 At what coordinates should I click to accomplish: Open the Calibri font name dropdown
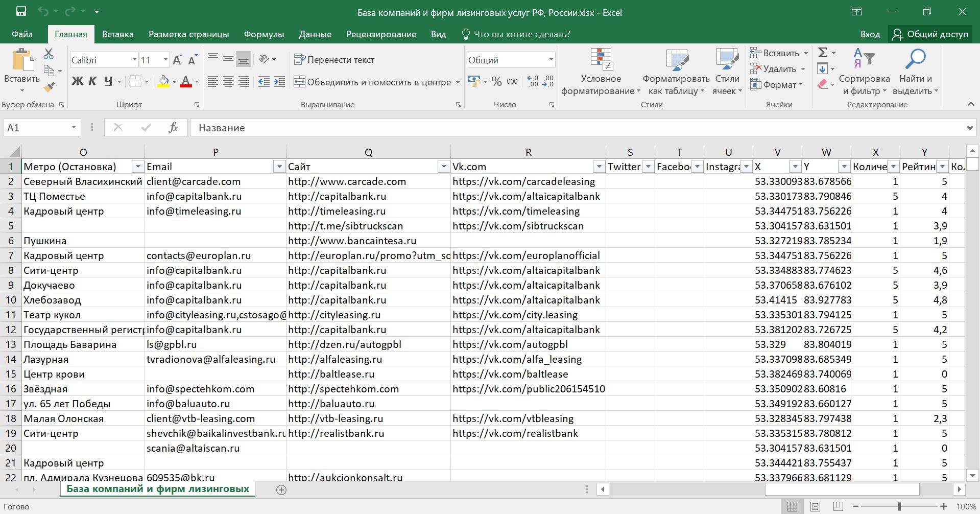point(134,60)
